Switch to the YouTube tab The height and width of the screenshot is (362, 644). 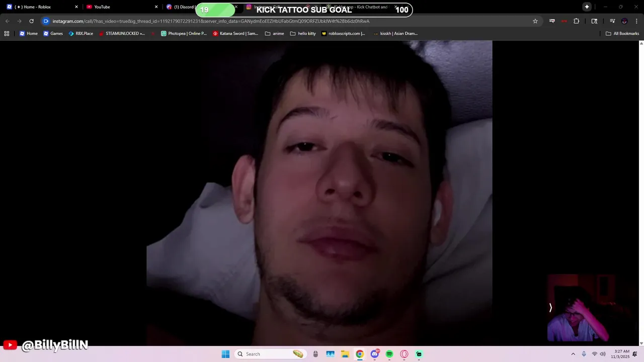point(121,7)
